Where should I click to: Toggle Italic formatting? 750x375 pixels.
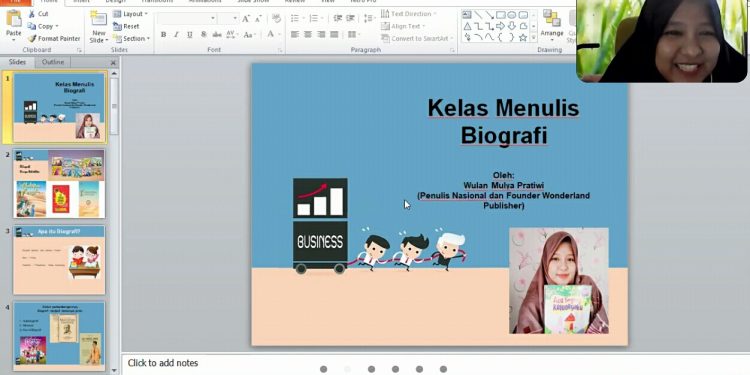coord(176,34)
